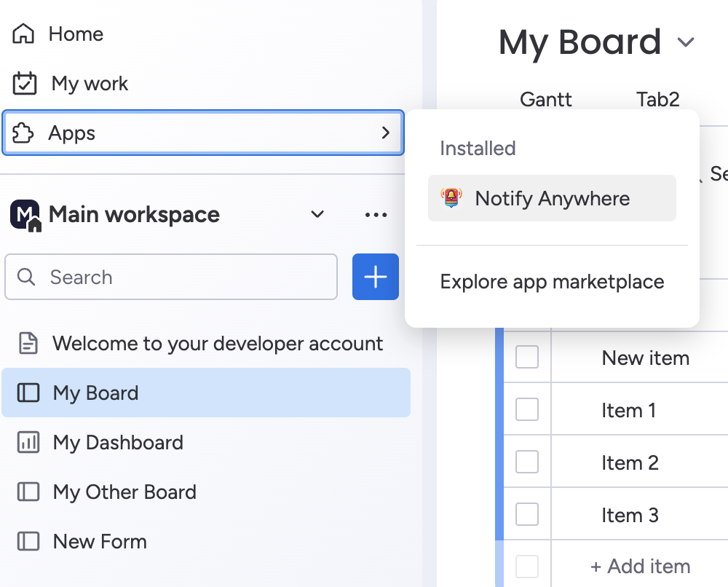Screen dimensions: 728x587
Task: Open the workspace ellipsis options menu
Action: pyautogui.click(x=376, y=214)
